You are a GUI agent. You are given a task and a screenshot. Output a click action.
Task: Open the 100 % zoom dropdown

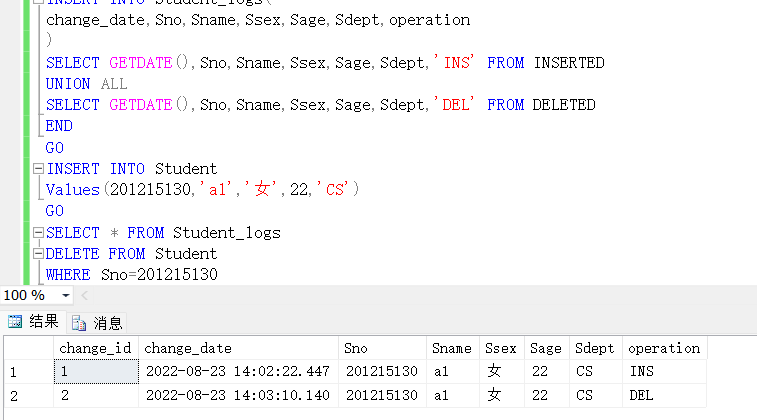(x=66, y=295)
